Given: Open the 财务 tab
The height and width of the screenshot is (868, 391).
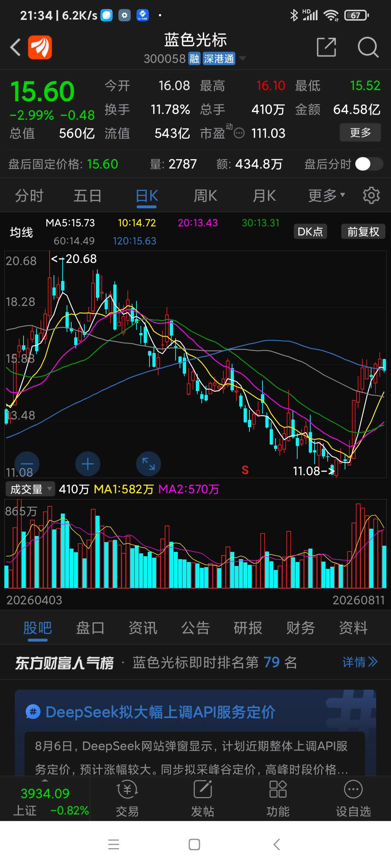Looking at the screenshot, I should 300,628.
